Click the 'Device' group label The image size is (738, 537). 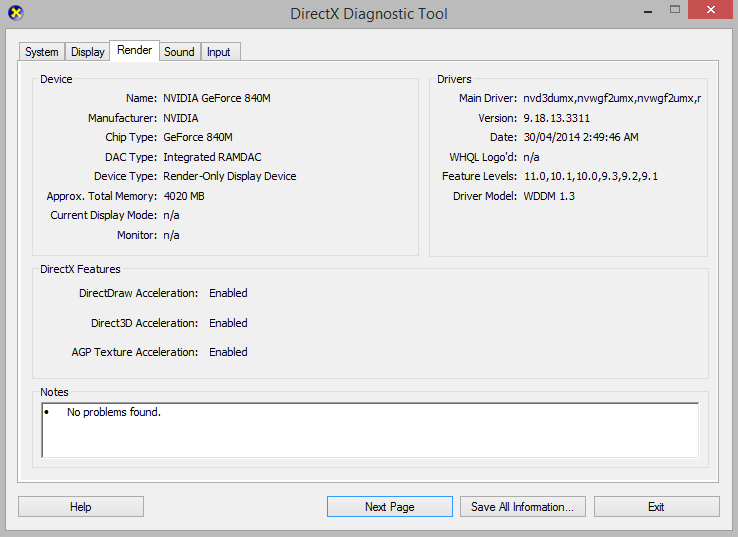point(56,79)
